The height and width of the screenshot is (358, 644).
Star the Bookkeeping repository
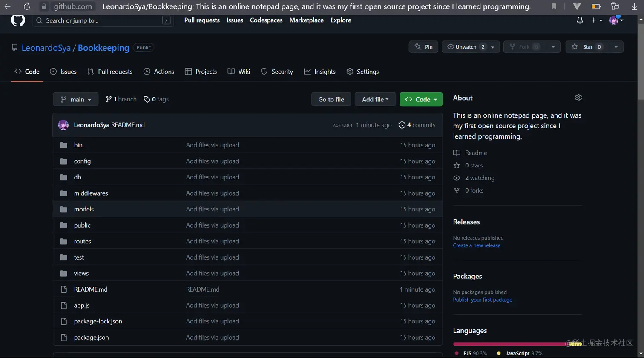(x=587, y=47)
